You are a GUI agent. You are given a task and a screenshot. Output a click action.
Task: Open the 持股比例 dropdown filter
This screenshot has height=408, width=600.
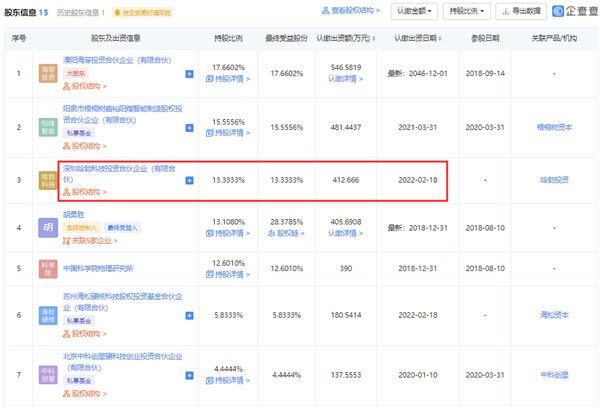pyautogui.click(x=467, y=12)
